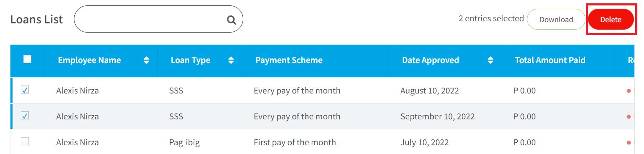This screenshot has height=154, width=644.
Task: Click the Total Amount Paid column header
Action: [x=550, y=60]
